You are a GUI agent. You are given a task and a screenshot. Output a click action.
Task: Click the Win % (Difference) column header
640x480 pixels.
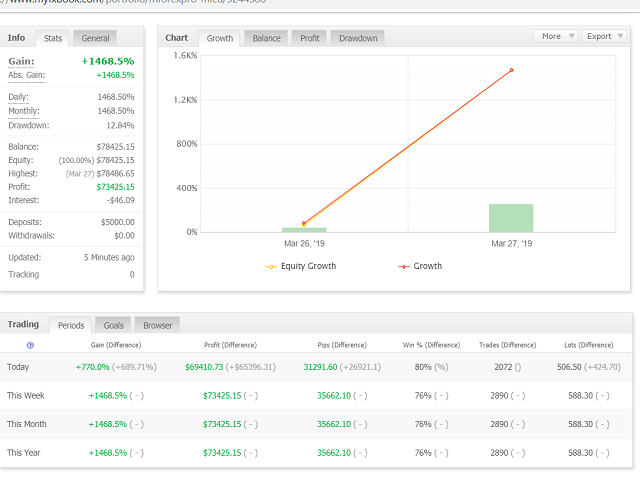click(431, 345)
